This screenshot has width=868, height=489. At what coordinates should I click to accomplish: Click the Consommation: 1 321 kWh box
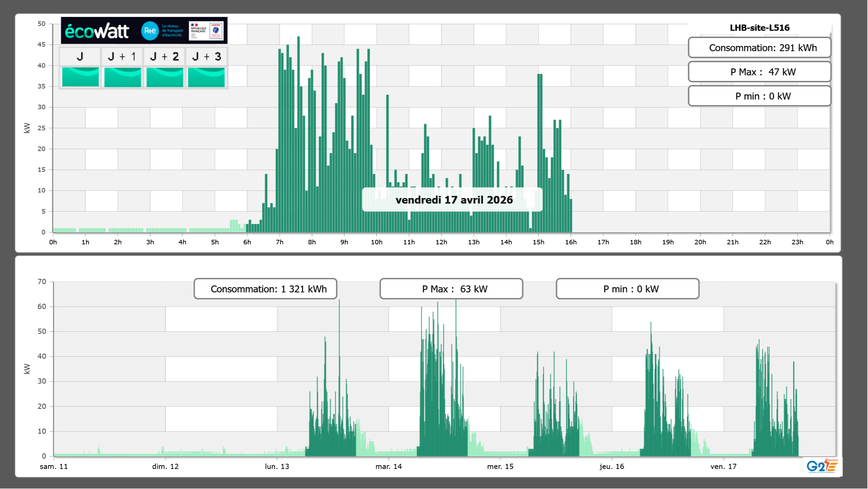(x=265, y=289)
